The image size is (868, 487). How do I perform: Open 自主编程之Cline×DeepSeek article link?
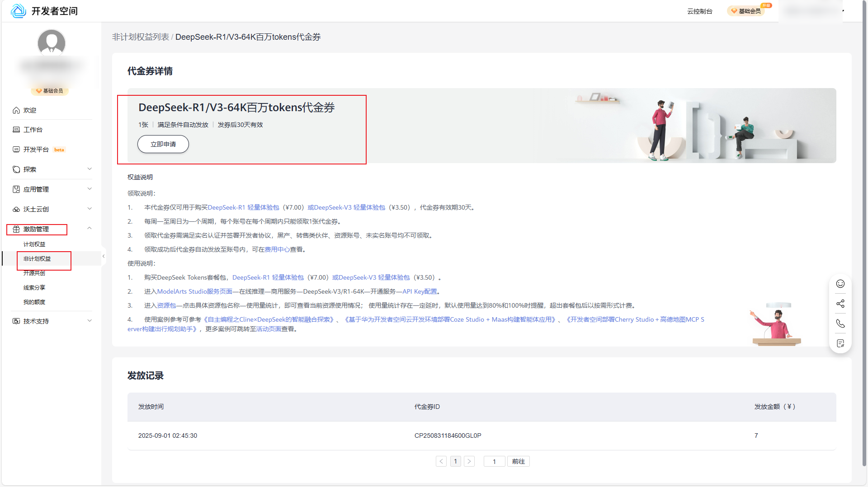(269, 319)
